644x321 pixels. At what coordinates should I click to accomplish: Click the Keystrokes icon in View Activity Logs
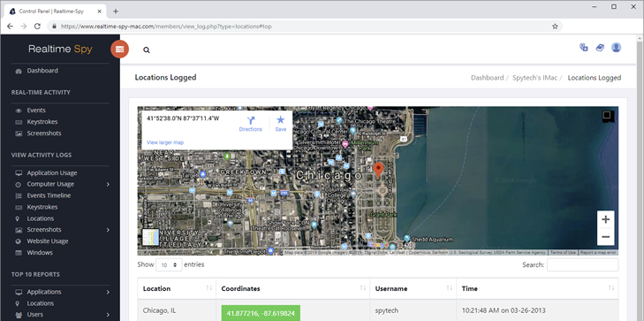click(x=18, y=207)
